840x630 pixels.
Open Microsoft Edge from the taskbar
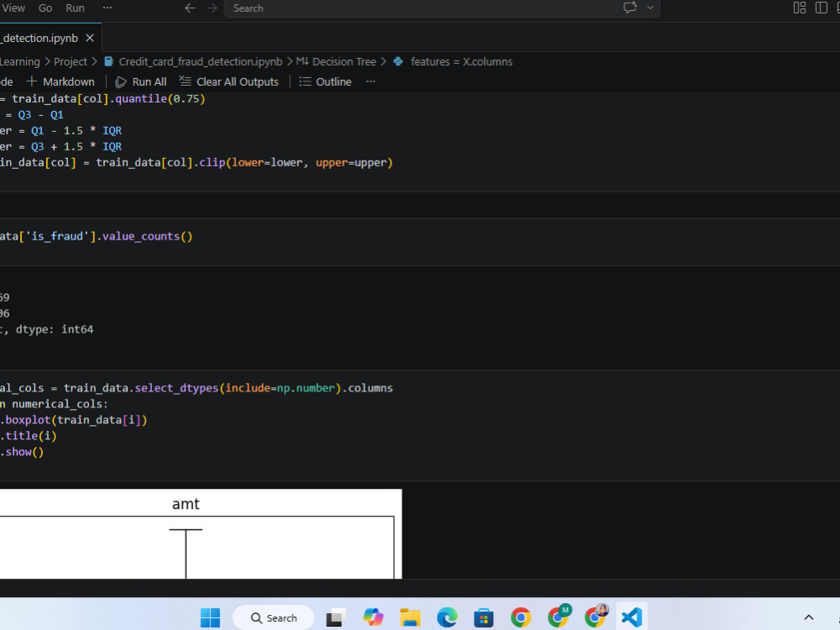447,617
